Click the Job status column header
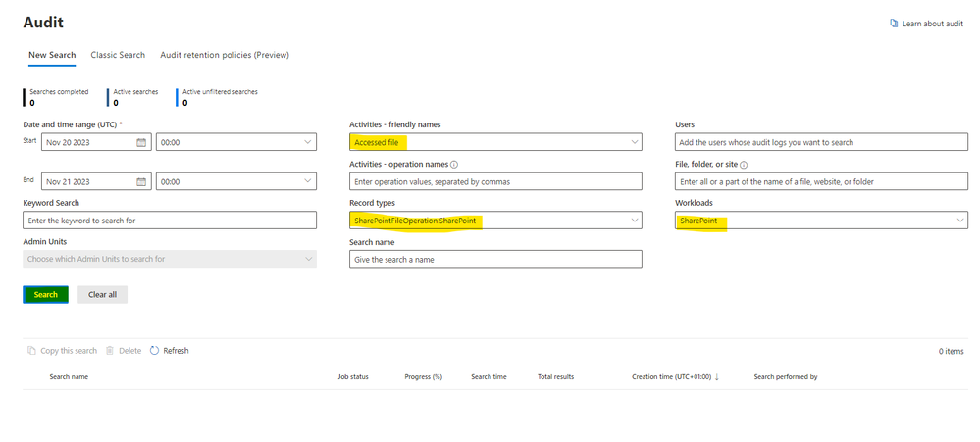This screenshot has width=980, height=442. [353, 377]
